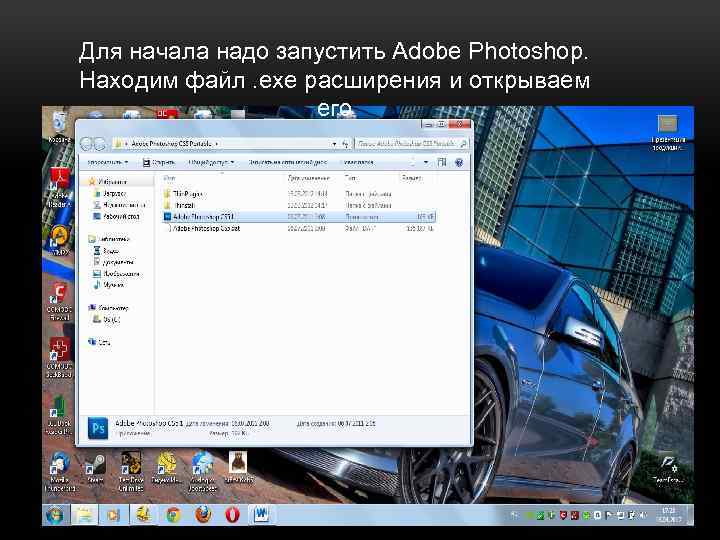720x540 pixels.
Task: Open the media player taskbar icon
Action: pyautogui.click(x=113, y=515)
